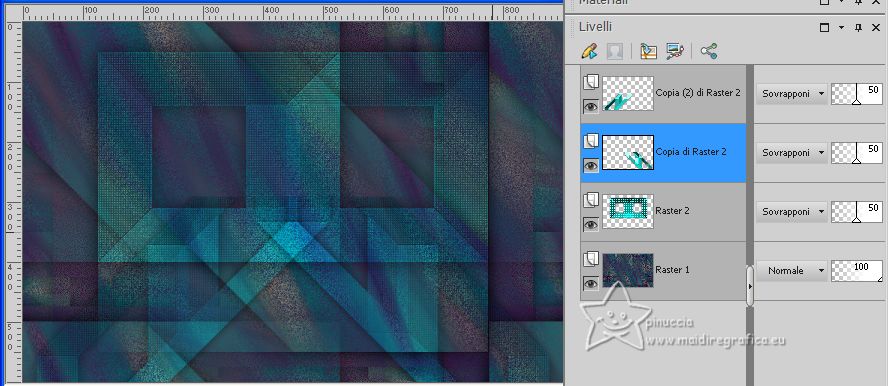Click the Livelli panel float window icon

825,27
